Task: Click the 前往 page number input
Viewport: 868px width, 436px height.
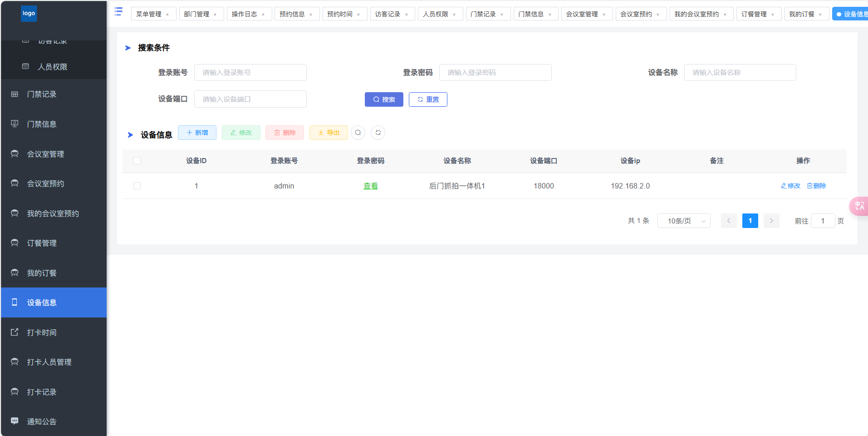Action: [823, 221]
